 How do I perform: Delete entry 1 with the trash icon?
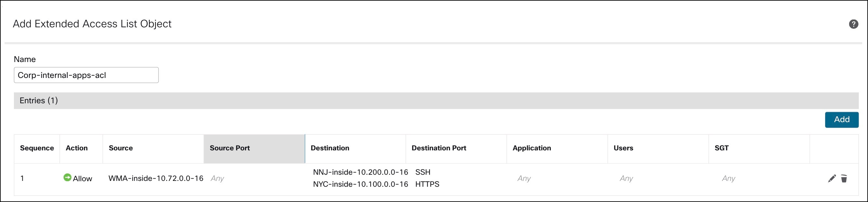click(x=844, y=178)
